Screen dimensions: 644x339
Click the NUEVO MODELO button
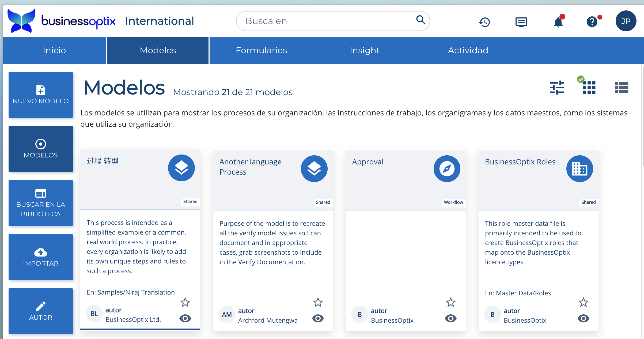[x=41, y=95]
